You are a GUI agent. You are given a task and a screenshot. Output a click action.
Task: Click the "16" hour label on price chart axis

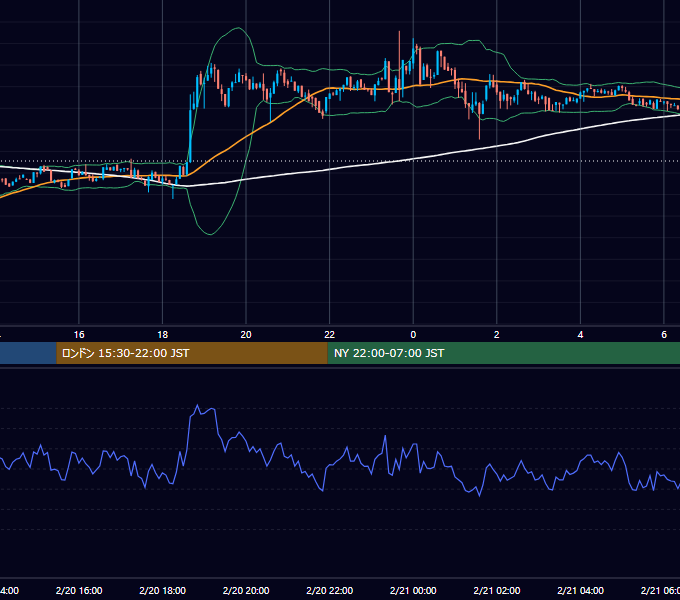tap(79, 335)
